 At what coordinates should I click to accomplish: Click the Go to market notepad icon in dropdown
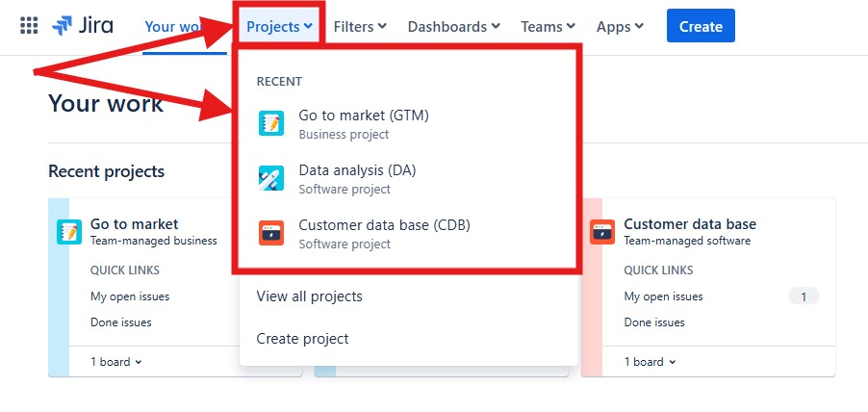[x=271, y=123]
